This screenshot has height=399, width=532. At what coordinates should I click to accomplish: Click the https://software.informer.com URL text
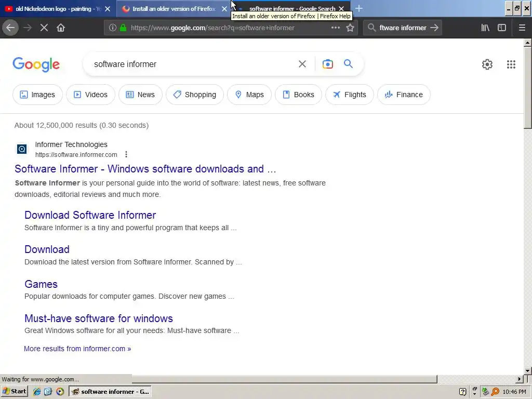pyautogui.click(x=76, y=155)
